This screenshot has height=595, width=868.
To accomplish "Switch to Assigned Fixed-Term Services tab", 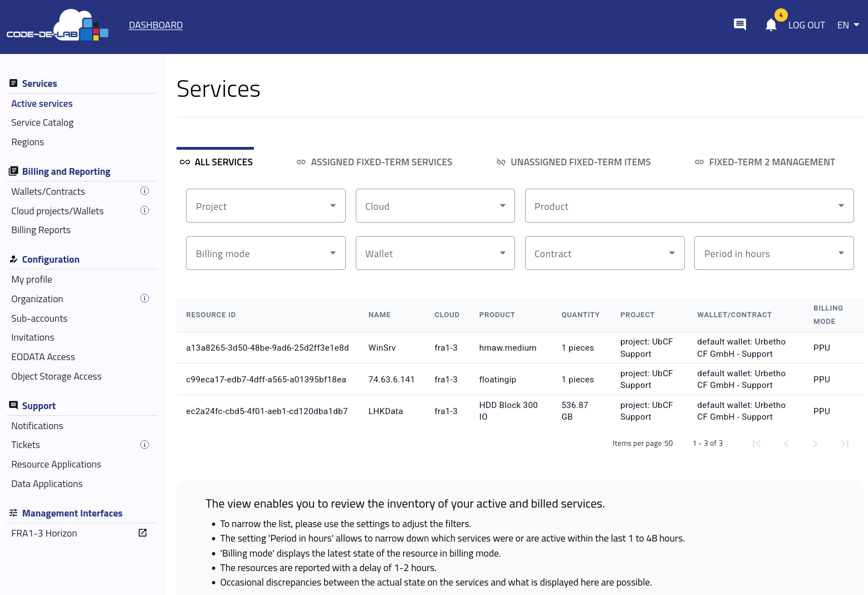I will pos(374,162).
